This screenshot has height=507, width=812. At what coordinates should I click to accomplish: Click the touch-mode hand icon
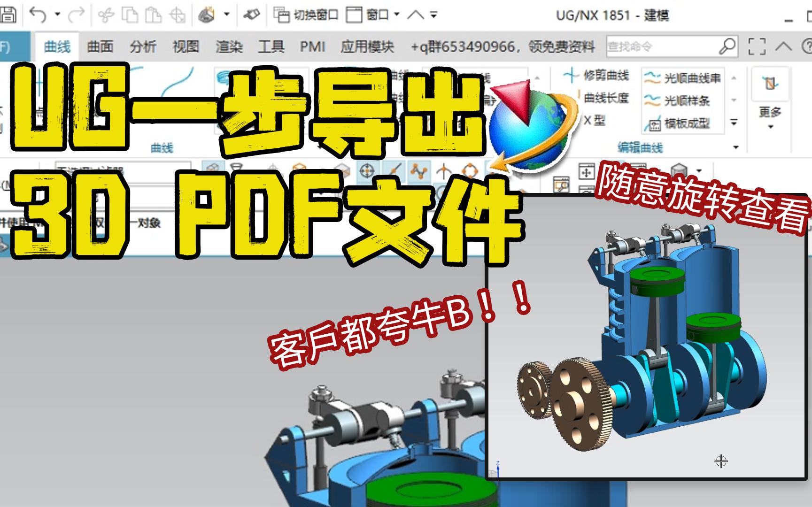(x=207, y=15)
